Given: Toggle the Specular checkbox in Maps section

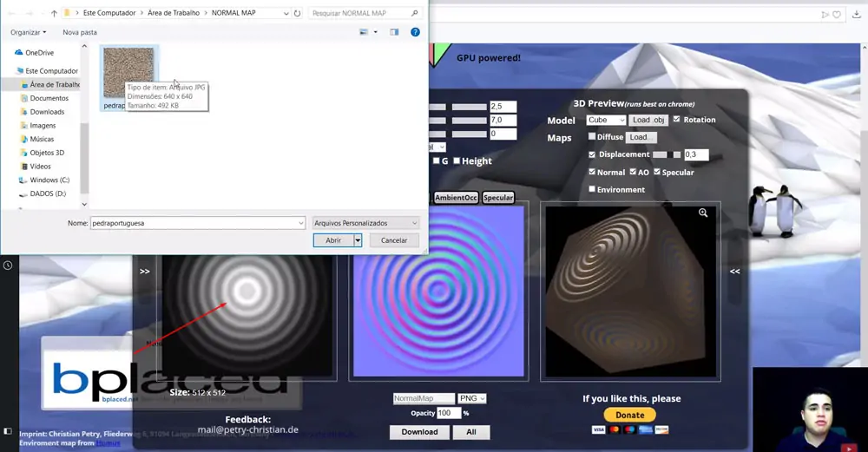Looking at the screenshot, I should [657, 172].
